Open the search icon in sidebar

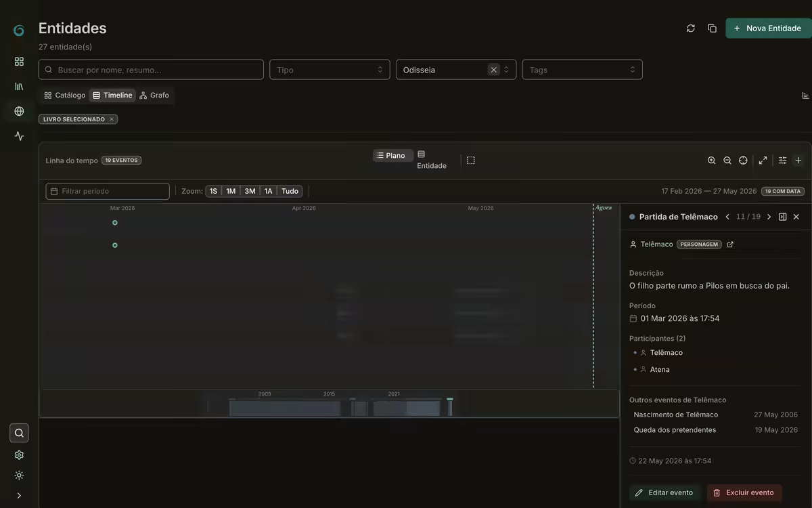(x=19, y=433)
